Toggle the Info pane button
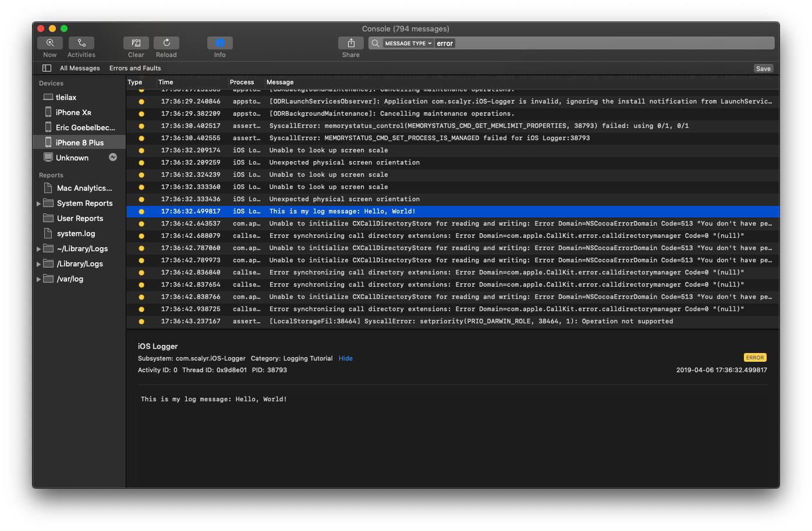Image resolution: width=812 pixels, height=531 pixels. tap(219, 43)
